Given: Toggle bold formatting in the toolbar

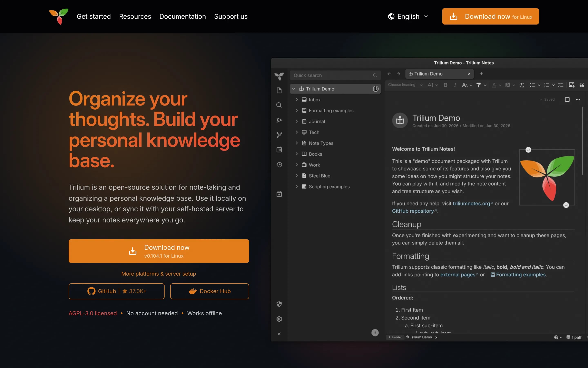Looking at the screenshot, I should point(445,85).
